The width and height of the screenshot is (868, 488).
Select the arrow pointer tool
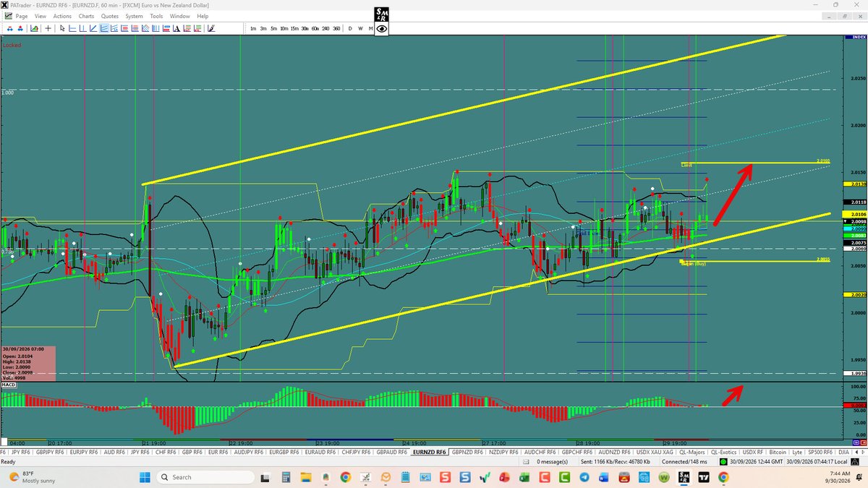pyautogui.click(x=62, y=29)
